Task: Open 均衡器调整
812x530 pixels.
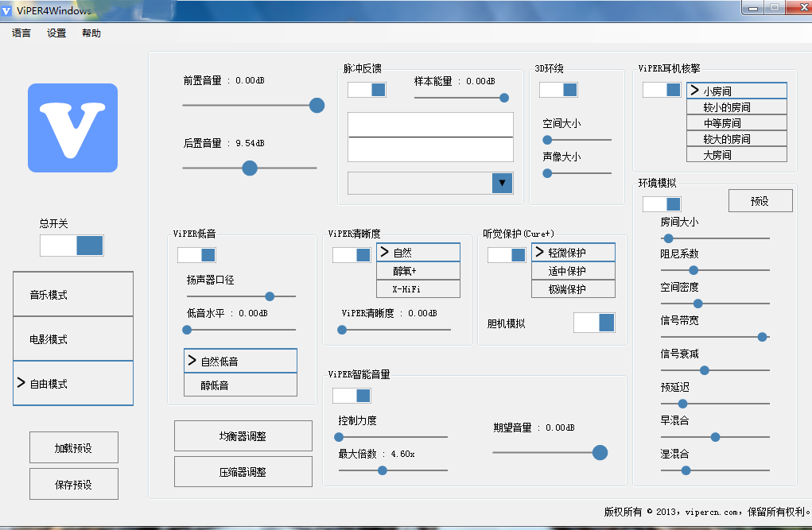Action: coord(243,435)
